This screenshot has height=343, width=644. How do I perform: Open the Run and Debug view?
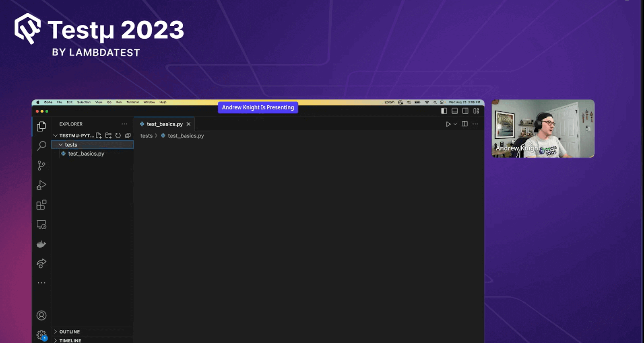click(41, 185)
